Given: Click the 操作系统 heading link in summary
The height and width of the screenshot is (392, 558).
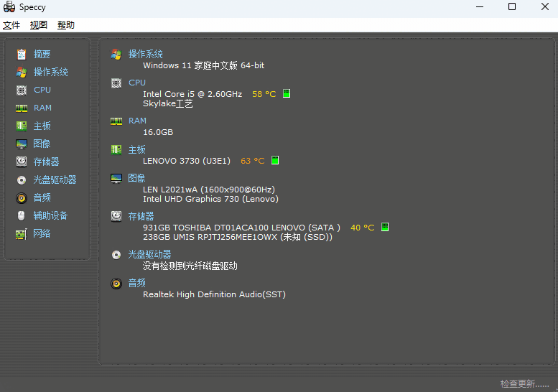Looking at the screenshot, I should pyautogui.click(x=146, y=54).
